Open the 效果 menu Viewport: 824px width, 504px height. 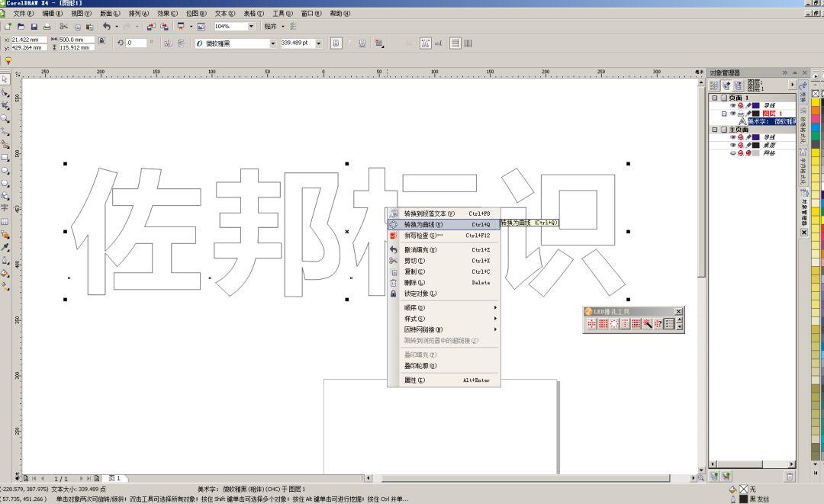point(167,13)
